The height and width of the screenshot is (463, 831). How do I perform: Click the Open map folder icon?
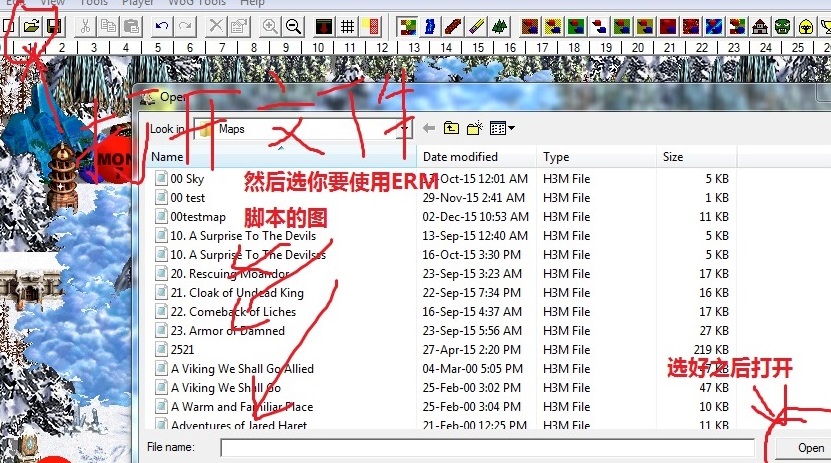click(x=31, y=26)
